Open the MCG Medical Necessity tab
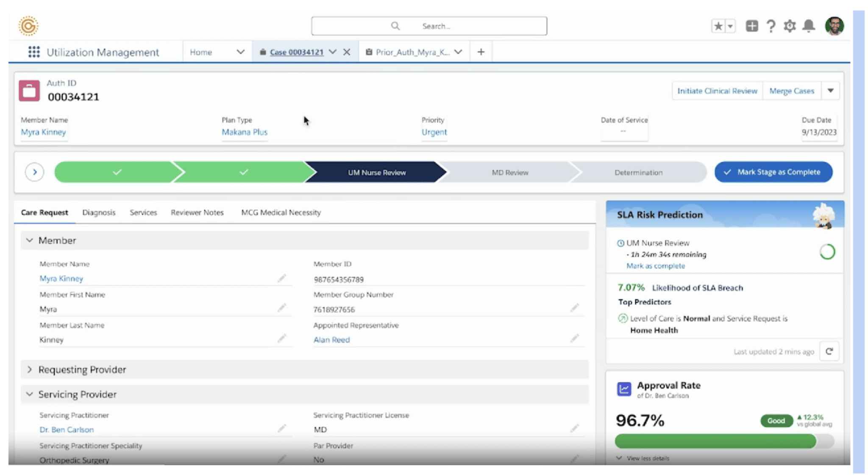The image size is (868, 476). [281, 212]
